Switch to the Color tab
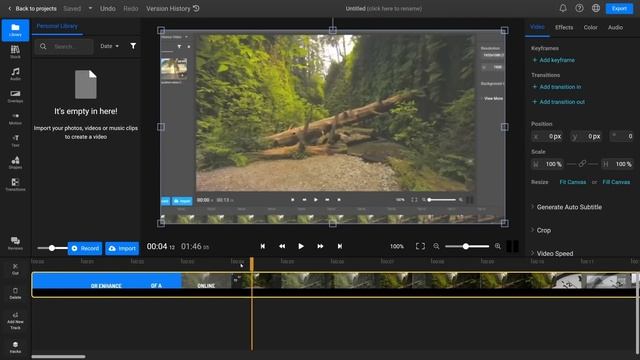The image size is (640, 360). pyautogui.click(x=590, y=27)
